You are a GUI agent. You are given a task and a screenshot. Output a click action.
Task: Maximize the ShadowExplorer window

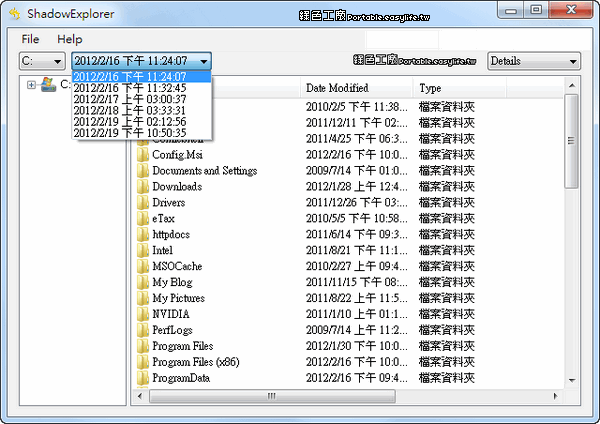[x=536, y=10]
